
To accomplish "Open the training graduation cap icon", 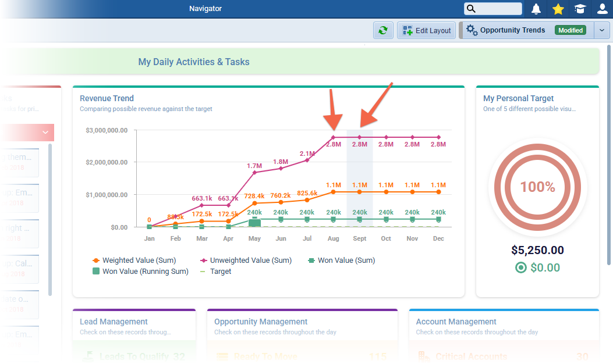I will pos(579,9).
